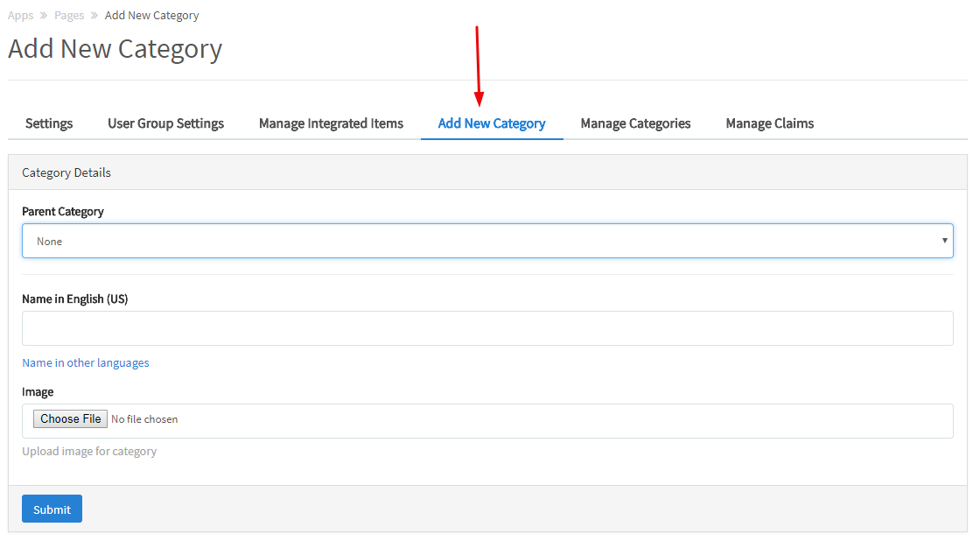Click the Add New Category breadcrumb text
The image size is (980, 541).
(x=151, y=16)
